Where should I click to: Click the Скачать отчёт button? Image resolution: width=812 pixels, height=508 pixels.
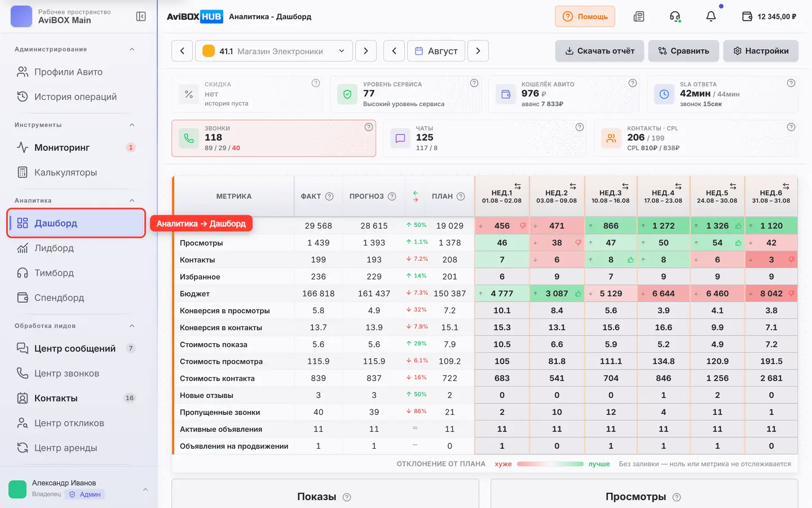tap(600, 51)
